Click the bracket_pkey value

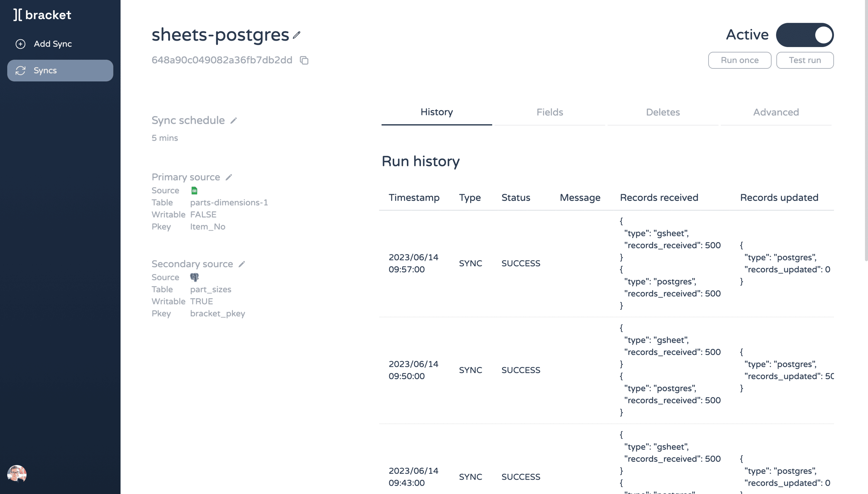pos(217,314)
